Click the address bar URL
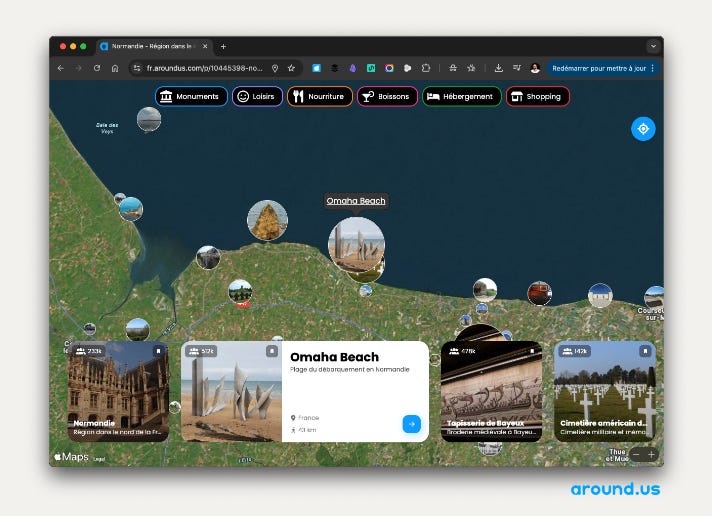712x516 pixels. click(x=204, y=68)
